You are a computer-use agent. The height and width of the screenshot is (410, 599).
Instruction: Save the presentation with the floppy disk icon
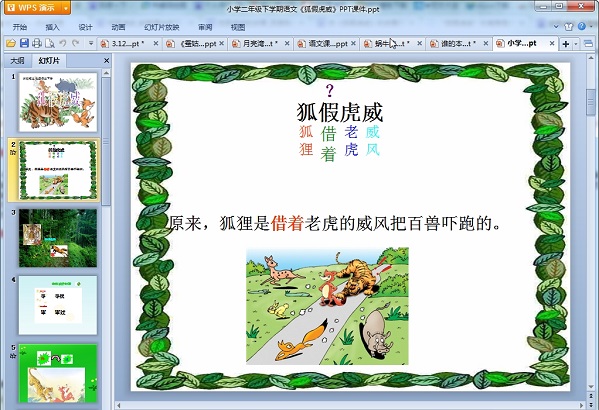click(24, 43)
